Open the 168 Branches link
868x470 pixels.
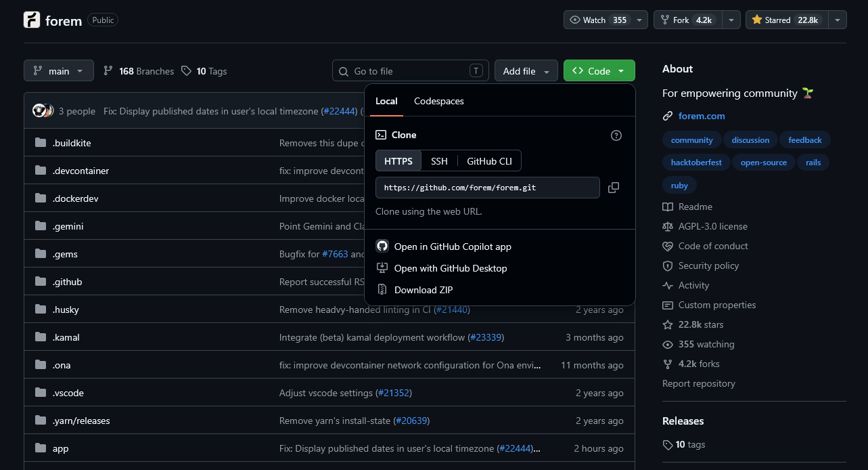[x=139, y=71]
